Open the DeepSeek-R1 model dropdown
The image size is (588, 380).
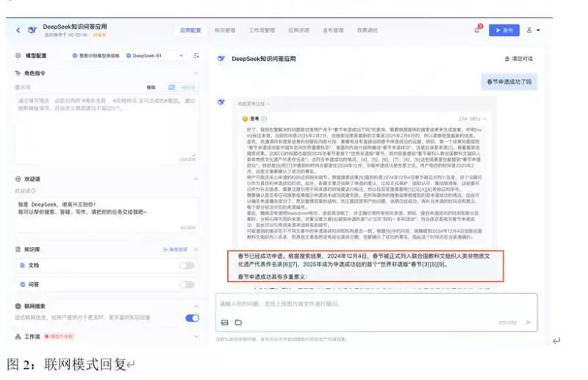(154, 56)
